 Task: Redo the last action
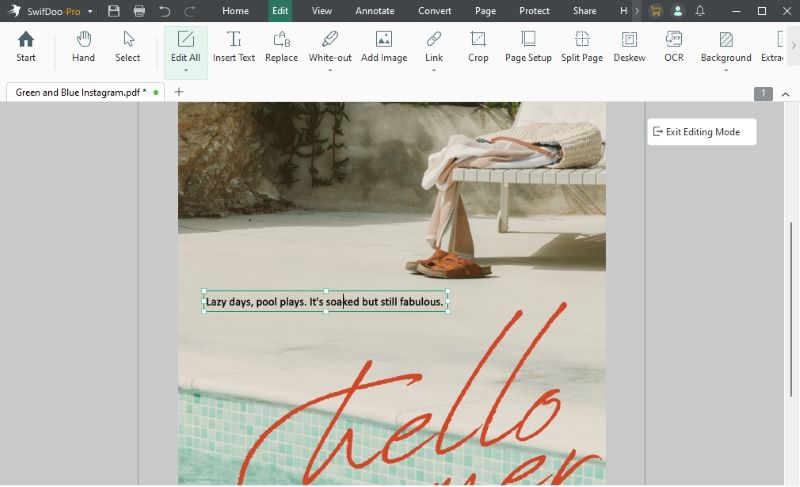pos(190,11)
